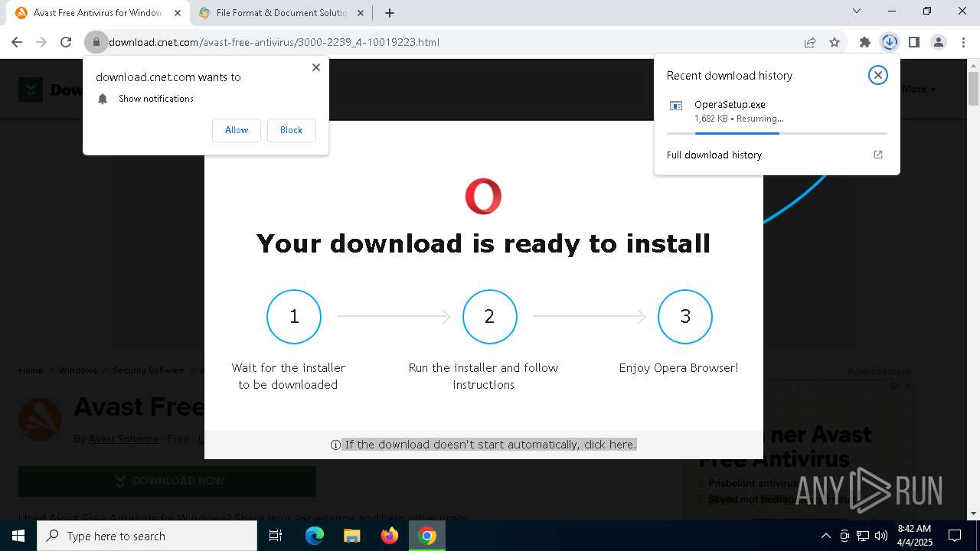This screenshot has height=551, width=980.
Task: Click the Download Now green button
Action: pyautogui.click(x=167, y=481)
